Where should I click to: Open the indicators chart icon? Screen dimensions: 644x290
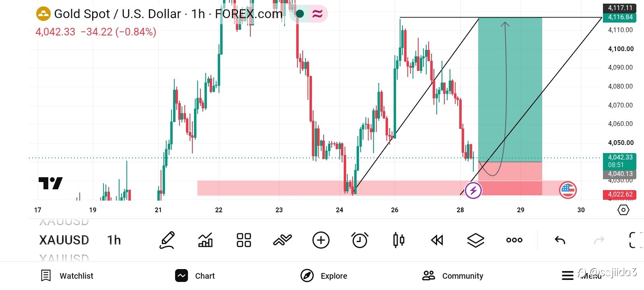pyautogui.click(x=205, y=240)
